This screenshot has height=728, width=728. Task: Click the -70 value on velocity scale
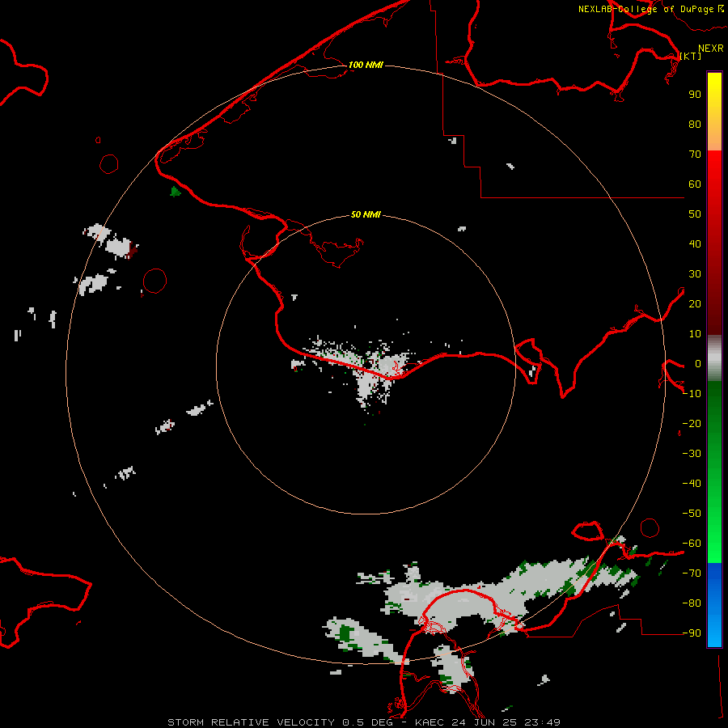pos(692,574)
